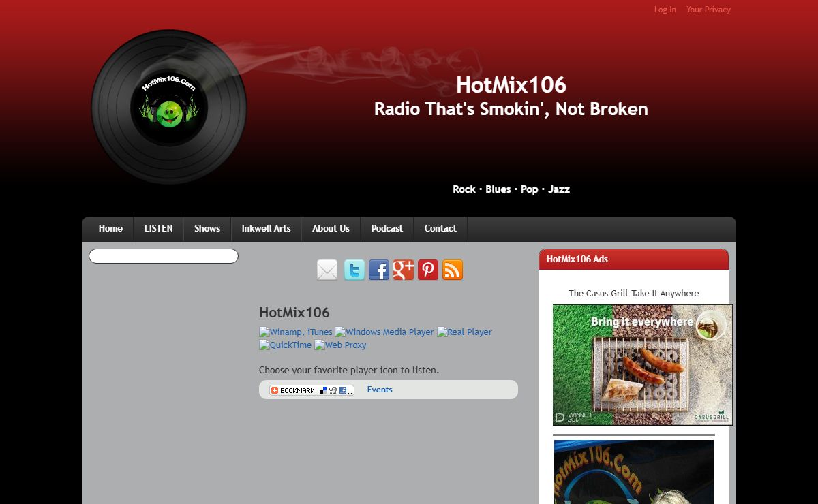
Task: Open the Podcast menu item
Action: (387, 229)
